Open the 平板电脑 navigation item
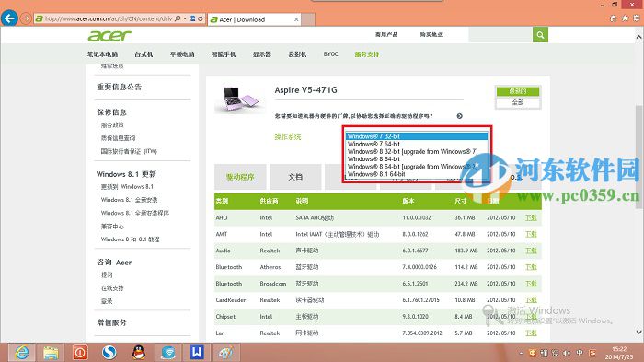The image size is (644, 362). coord(182,54)
